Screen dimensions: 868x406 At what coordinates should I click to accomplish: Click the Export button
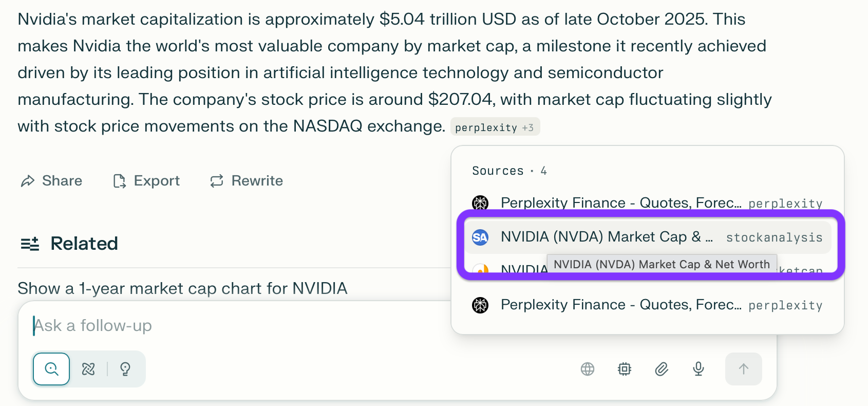pyautogui.click(x=147, y=181)
